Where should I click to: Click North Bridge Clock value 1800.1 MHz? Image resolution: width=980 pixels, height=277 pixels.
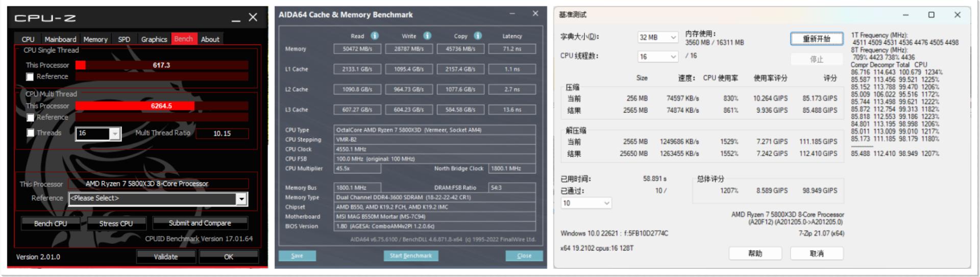pos(512,168)
